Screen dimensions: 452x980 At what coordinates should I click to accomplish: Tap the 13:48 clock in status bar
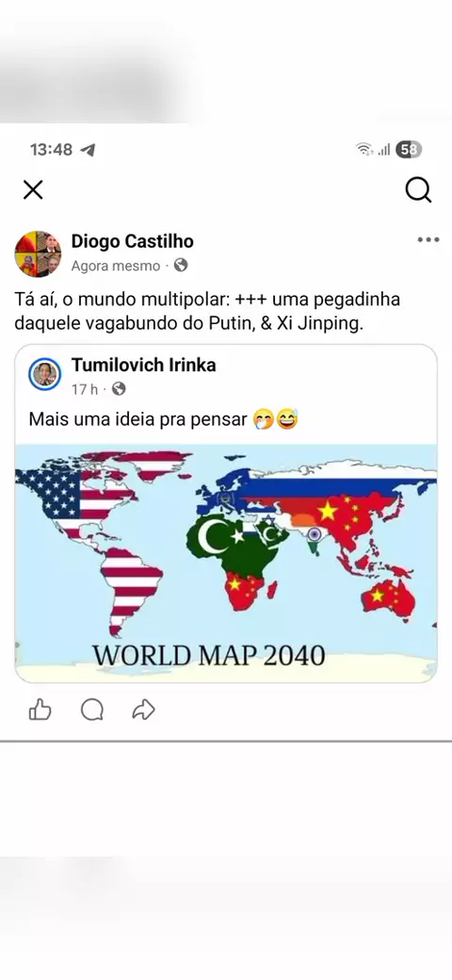[51, 150]
